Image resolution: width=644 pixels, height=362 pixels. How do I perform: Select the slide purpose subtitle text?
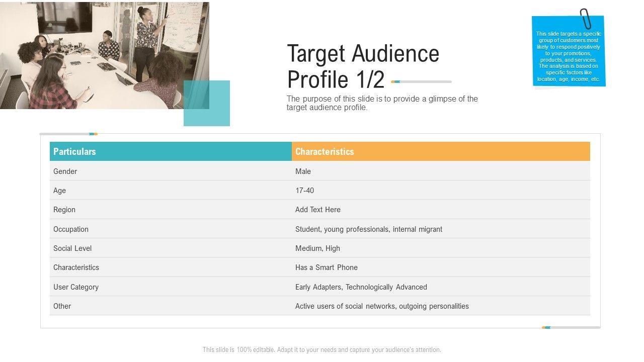click(382, 103)
